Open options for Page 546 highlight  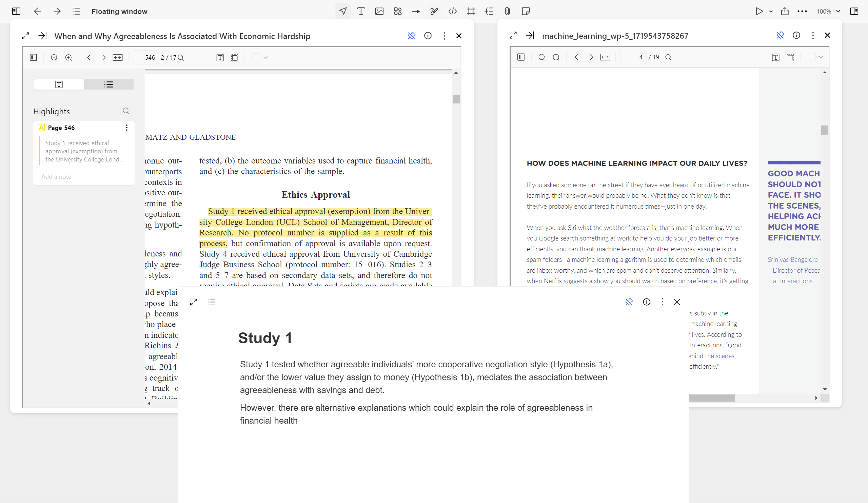(127, 128)
